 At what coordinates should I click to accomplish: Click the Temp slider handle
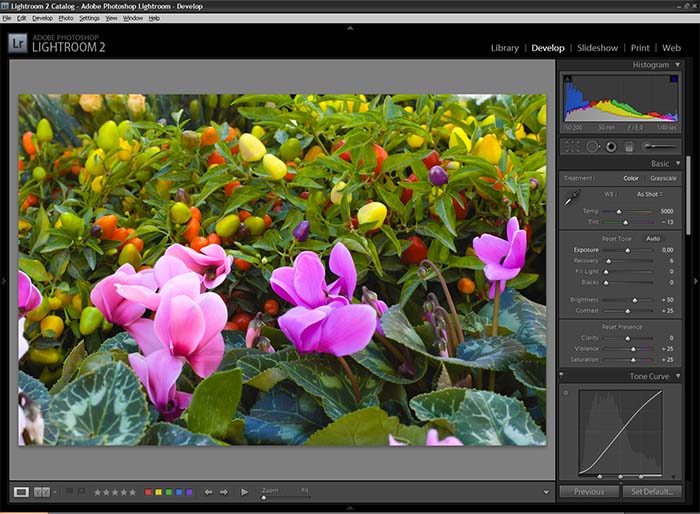point(619,212)
